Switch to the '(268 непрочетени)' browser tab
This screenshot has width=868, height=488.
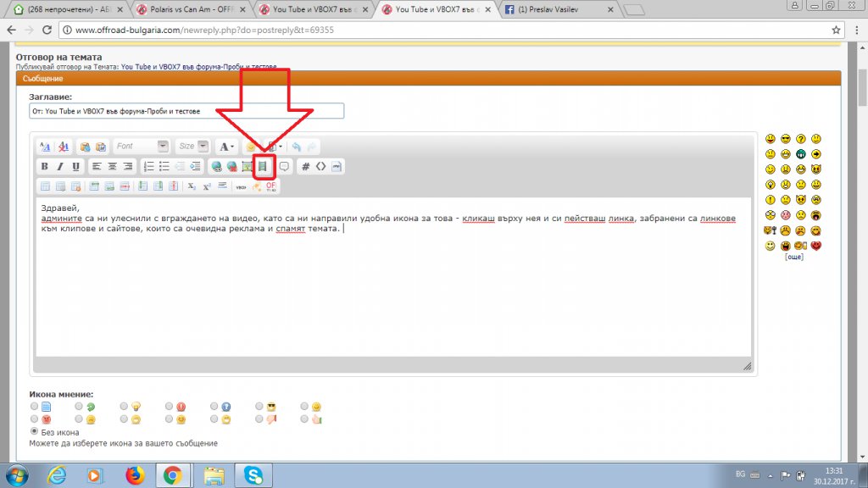coord(68,9)
